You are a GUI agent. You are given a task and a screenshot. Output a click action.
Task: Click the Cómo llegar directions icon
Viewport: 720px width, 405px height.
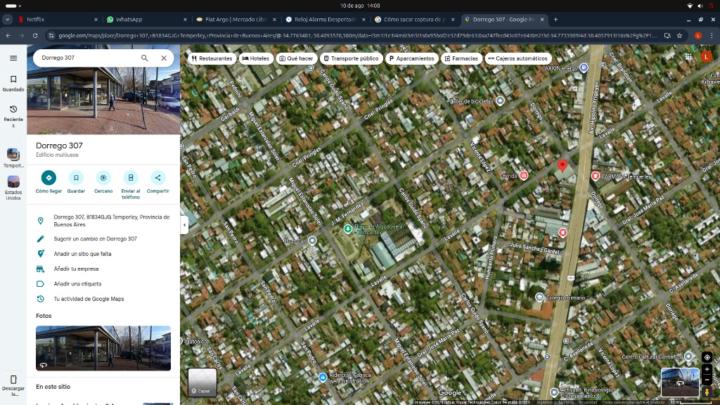coord(48,177)
